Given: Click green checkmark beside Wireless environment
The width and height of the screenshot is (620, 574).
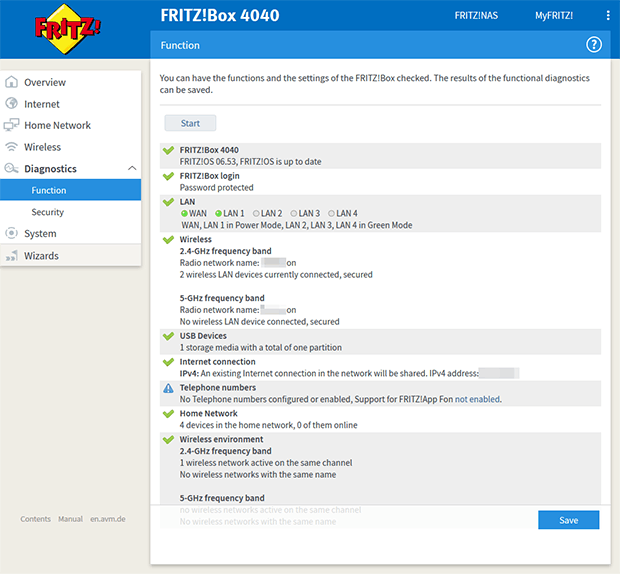Looking at the screenshot, I should (168, 440).
